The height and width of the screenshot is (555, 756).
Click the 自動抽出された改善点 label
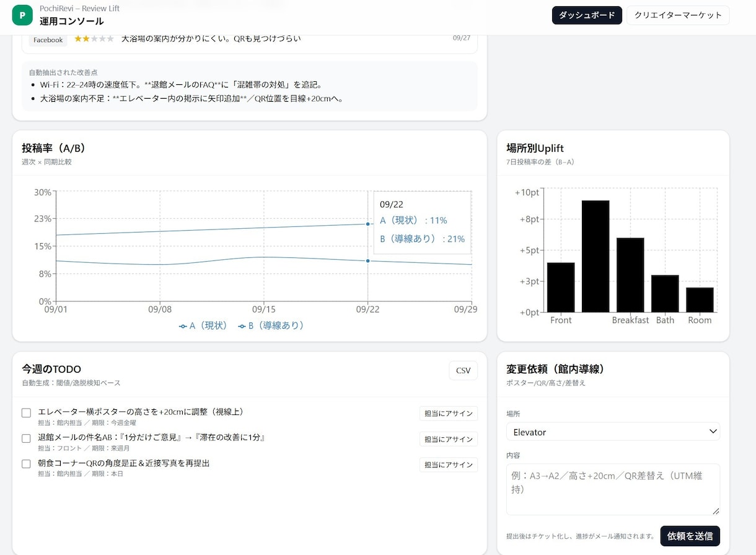pyautogui.click(x=63, y=73)
